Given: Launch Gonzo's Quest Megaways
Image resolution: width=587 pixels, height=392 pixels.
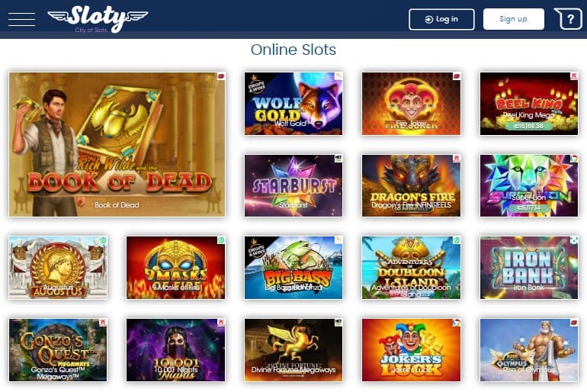Looking at the screenshot, I should [58, 350].
